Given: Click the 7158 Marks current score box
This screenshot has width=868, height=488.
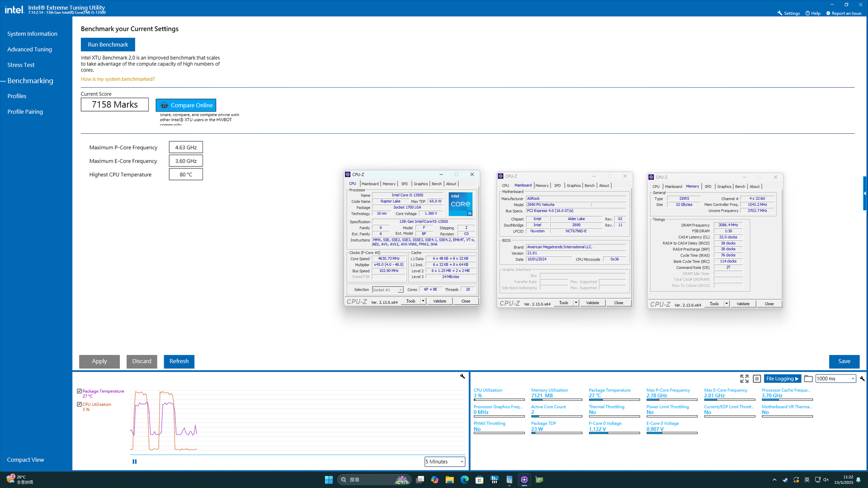Looking at the screenshot, I should pos(115,104).
